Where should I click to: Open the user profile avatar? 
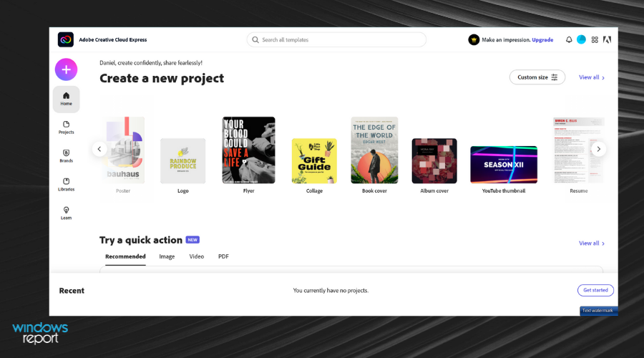click(x=581, y=39)
